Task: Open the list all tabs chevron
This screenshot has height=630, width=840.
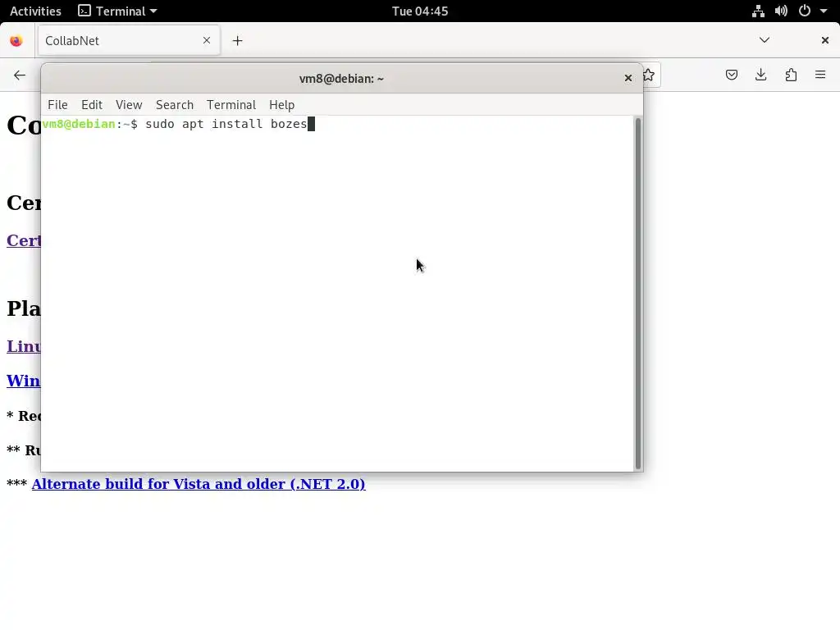Action: point(764,40)
